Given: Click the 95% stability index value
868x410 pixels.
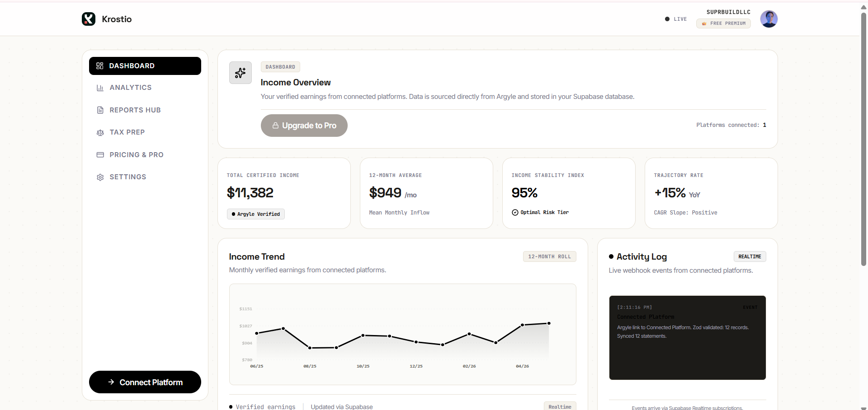Looking at the screenshot, I should pos(524,193).
